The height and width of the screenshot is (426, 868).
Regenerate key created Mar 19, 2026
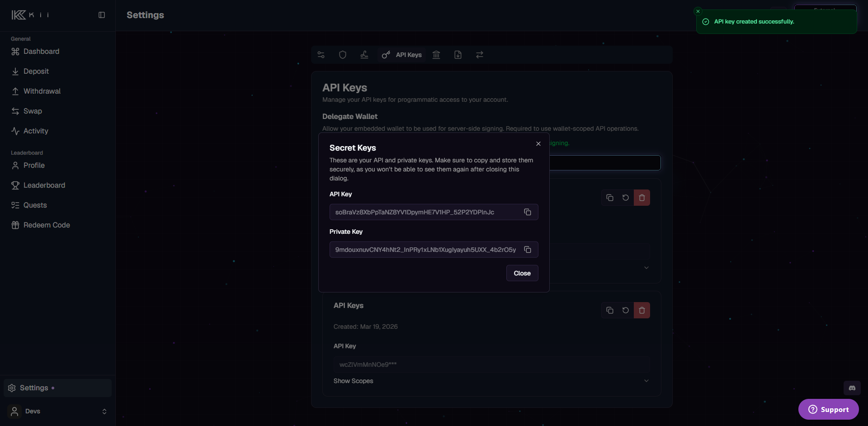pos(626,310)
